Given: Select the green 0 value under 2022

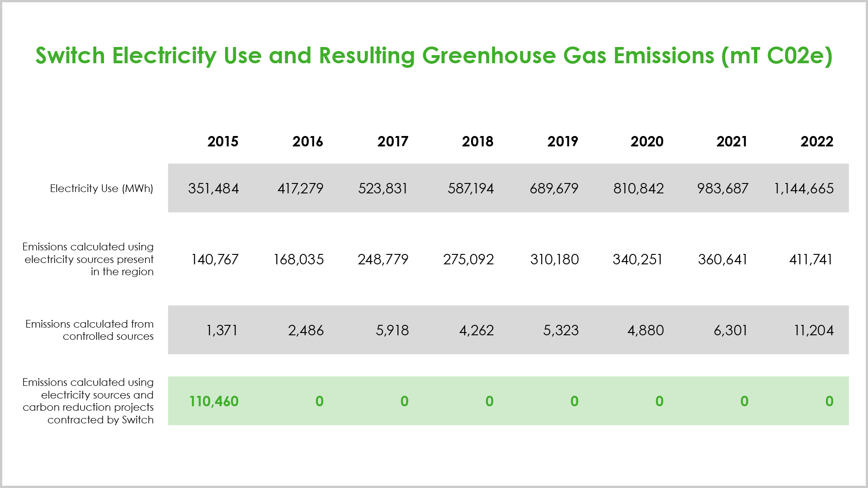Looking at the screenshot, I should click(x=830, y=401).
